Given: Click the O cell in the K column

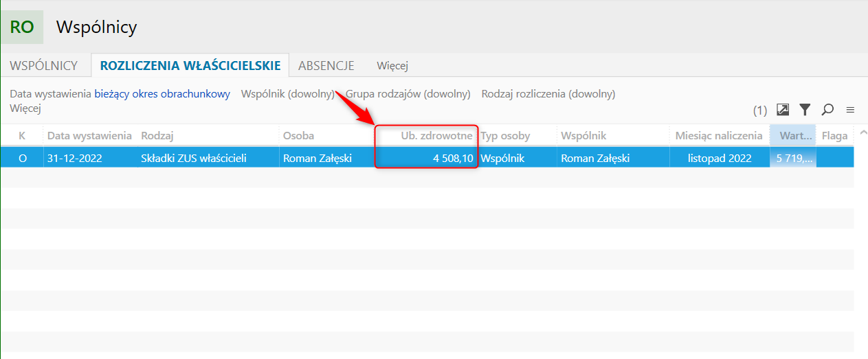Looking at the screenshot, I should (x=22, y=158).
